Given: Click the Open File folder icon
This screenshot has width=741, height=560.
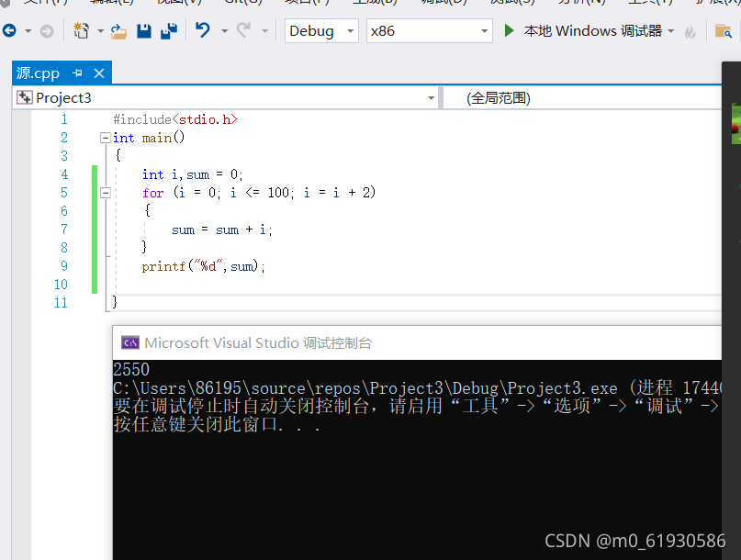Looking at the screenshot, I should coord(119,31).
